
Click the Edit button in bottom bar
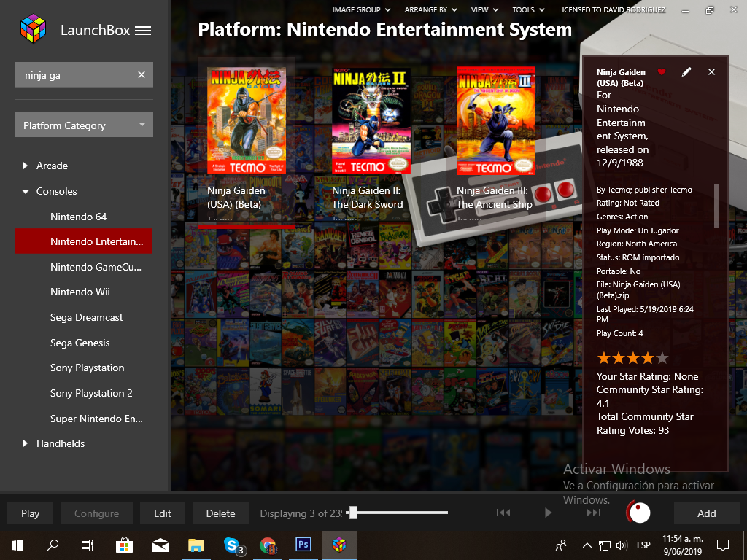(163, 513)
